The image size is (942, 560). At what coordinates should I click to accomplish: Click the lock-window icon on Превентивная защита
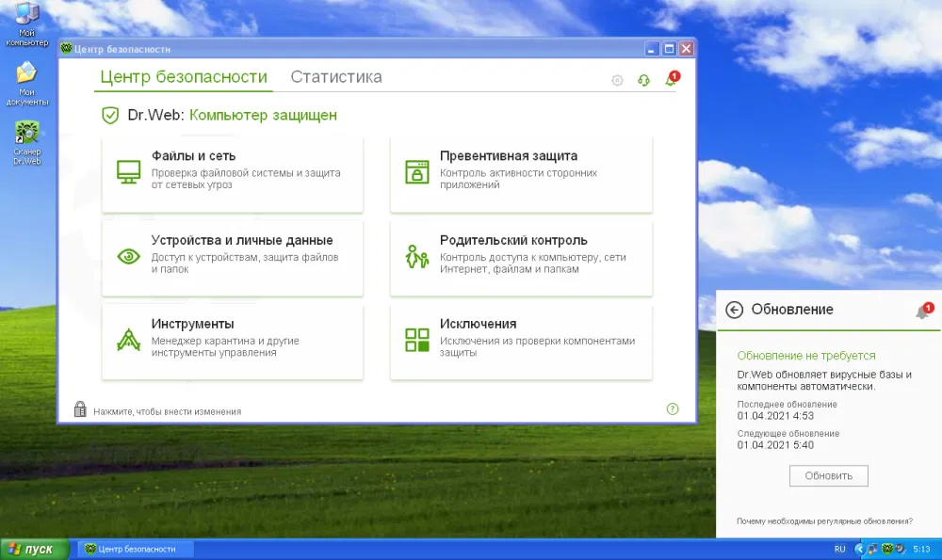coord(417,171)
